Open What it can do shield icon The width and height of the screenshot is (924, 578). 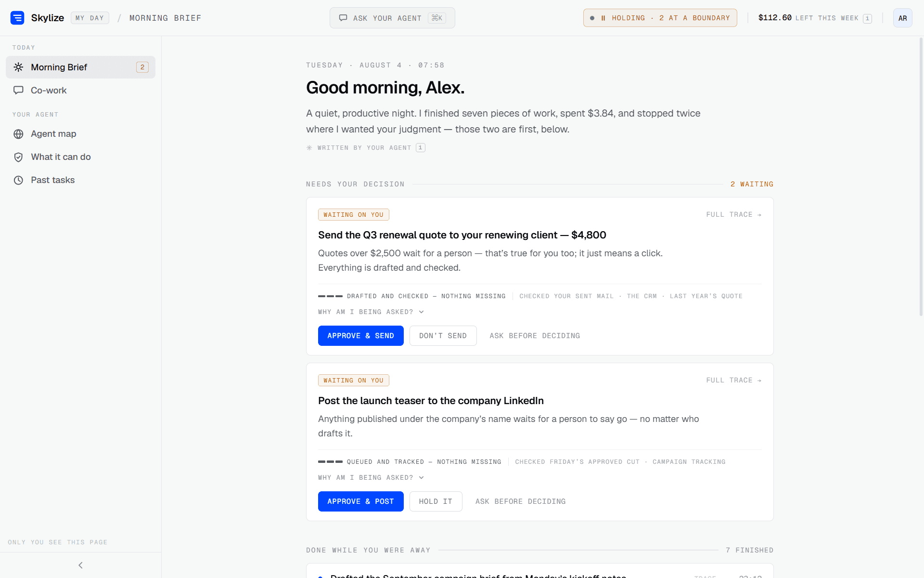coord(18,157)
